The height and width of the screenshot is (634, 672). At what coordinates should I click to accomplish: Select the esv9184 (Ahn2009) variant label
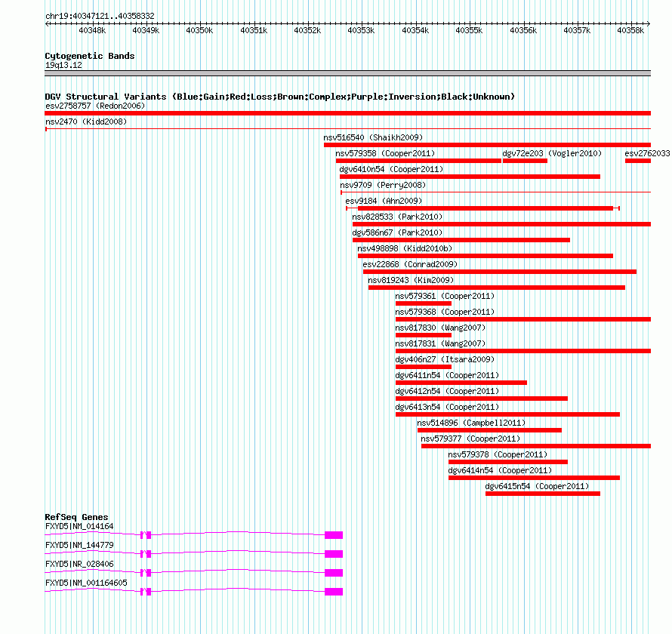tap(384, 201)
